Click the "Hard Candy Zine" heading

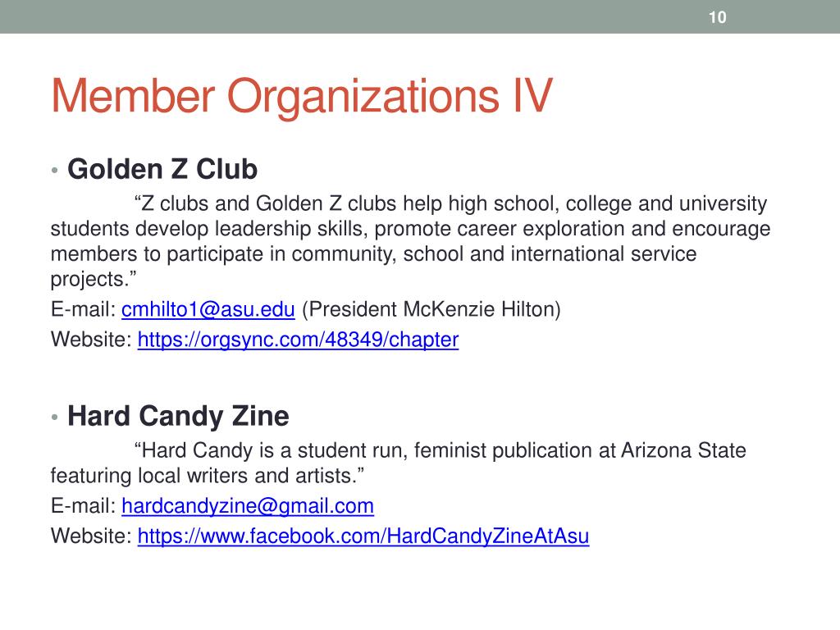pyautogui.click(x=178, y=416)
